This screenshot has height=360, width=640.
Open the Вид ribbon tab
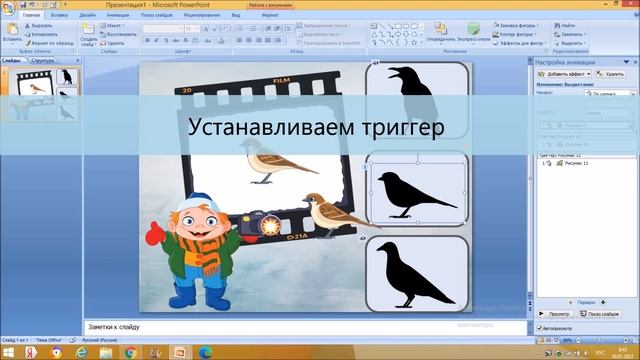click(236, 15)
